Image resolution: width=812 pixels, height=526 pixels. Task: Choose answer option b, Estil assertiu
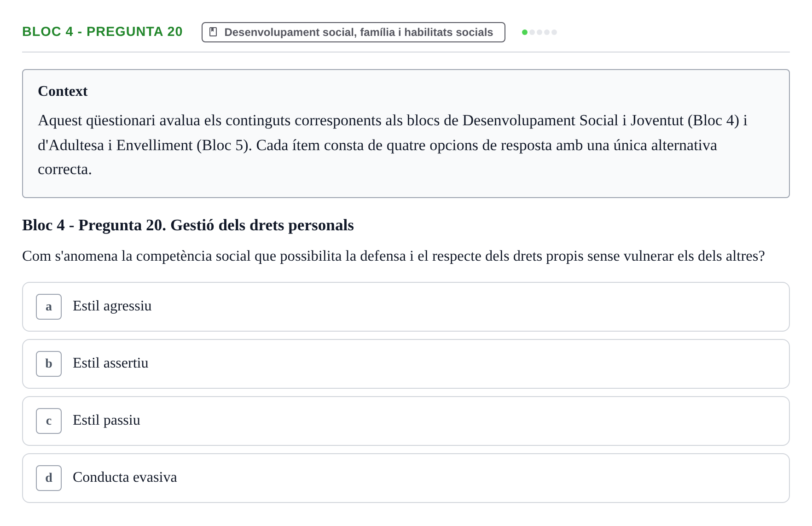(x=406, y=364)
